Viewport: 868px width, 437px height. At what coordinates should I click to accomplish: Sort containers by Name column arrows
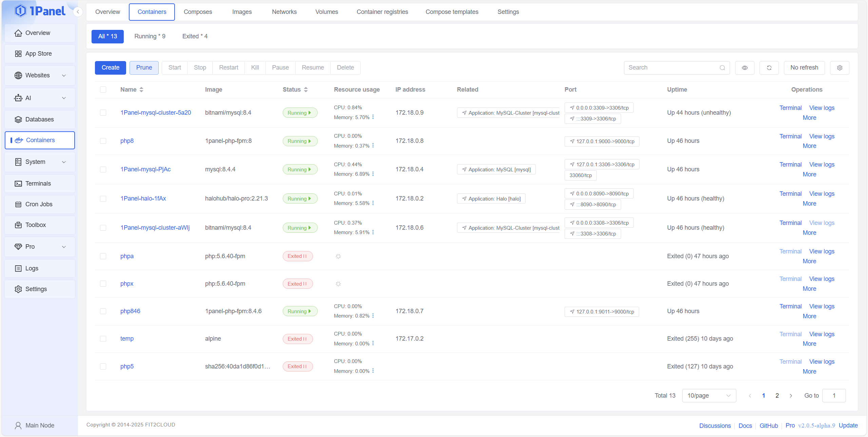coord(141,90)
